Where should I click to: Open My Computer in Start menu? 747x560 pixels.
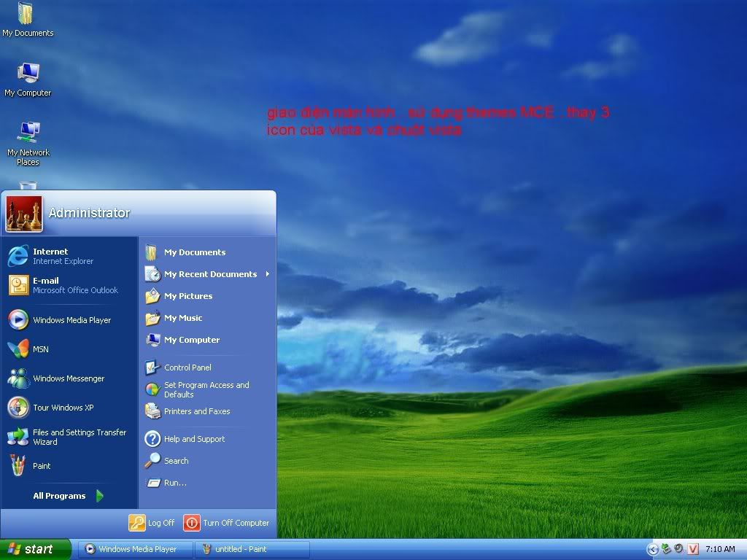point(208,340)
